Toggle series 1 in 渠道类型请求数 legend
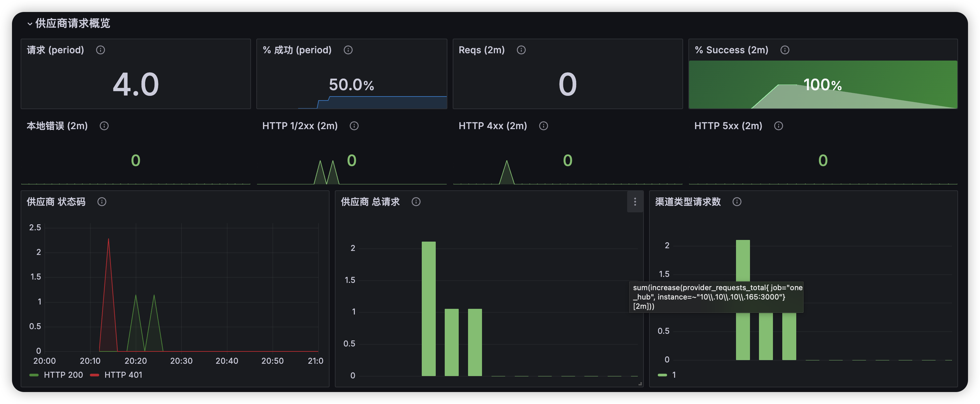This screenshot has height=404, width=980. [674, 375]
